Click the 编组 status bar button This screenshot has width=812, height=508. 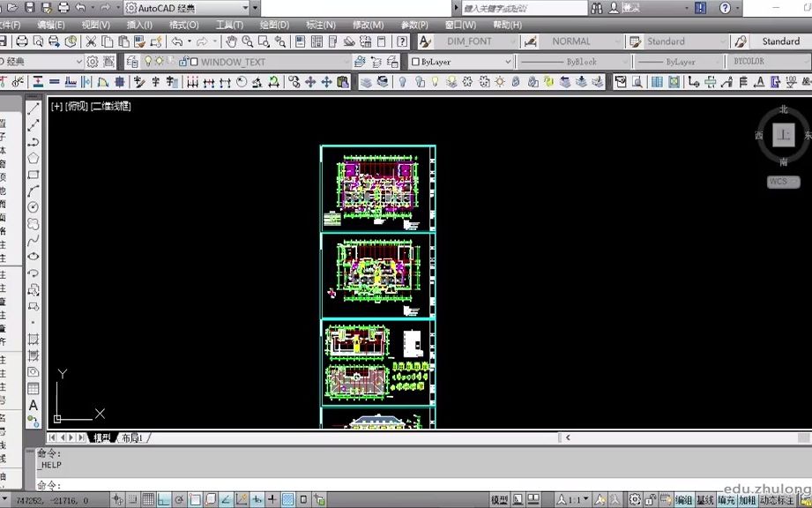[x=683, y=500]
